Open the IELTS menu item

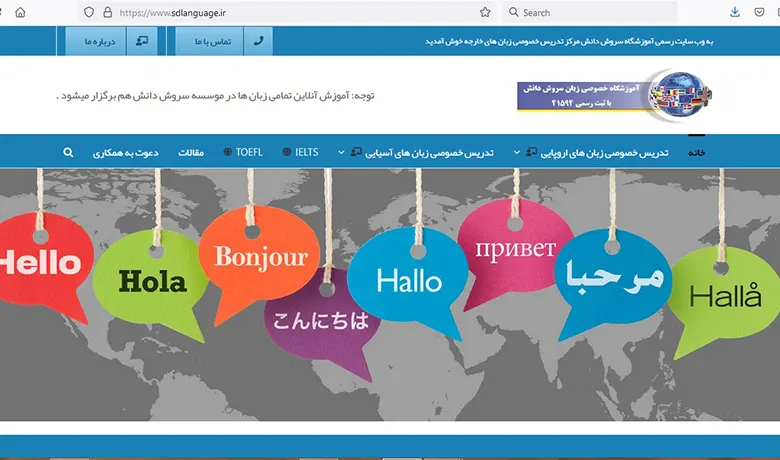[x=306, y=152]
